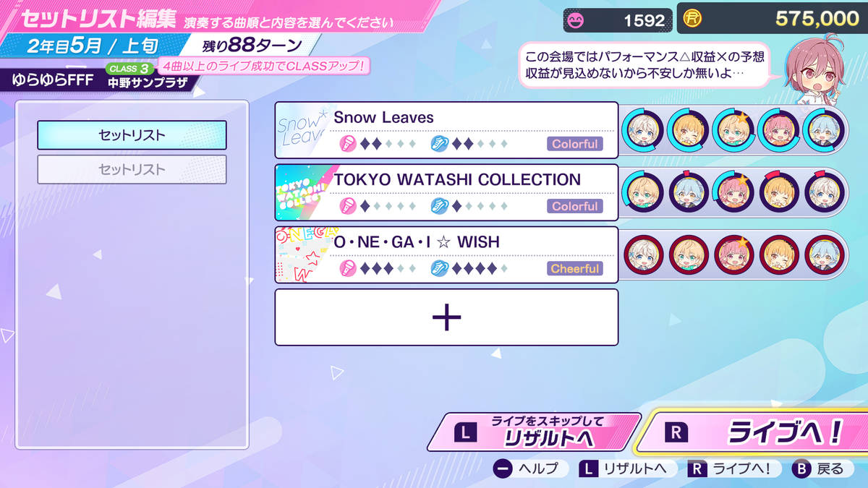Switch to the greyed-out セットリスト tab

132,169
